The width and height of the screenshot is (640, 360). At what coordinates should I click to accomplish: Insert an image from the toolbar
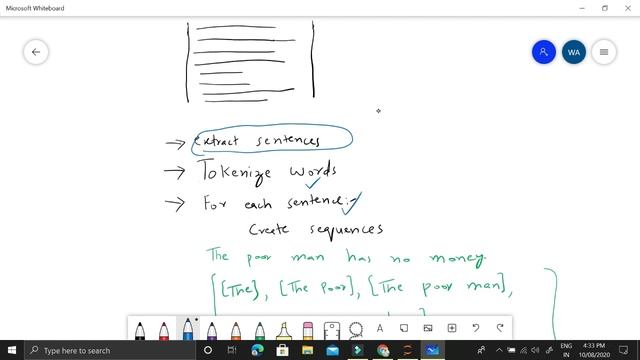coord(428,328)
